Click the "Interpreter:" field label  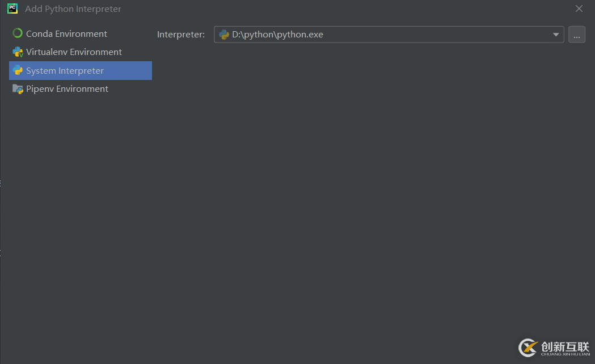point(181,35)
